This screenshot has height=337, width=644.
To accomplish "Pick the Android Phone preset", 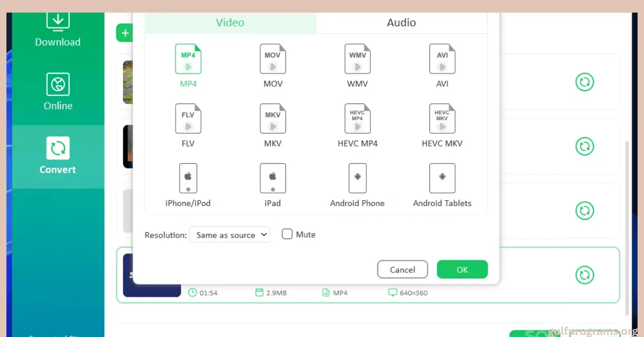I will [x=357, y=179].
